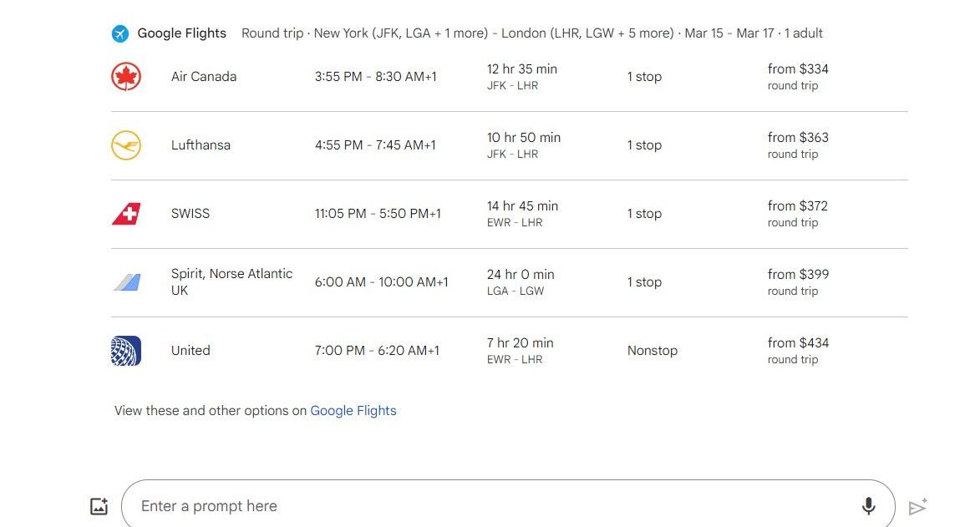Click the send prompt arrow icon
Screen dimensions: 980x527
click(x=917, y=506)
